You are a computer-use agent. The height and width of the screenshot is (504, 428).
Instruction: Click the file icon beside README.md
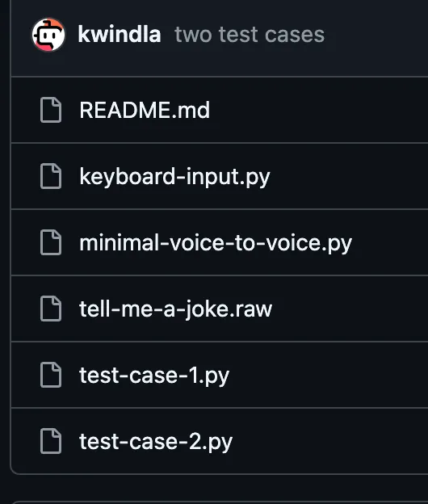point(51,110)
